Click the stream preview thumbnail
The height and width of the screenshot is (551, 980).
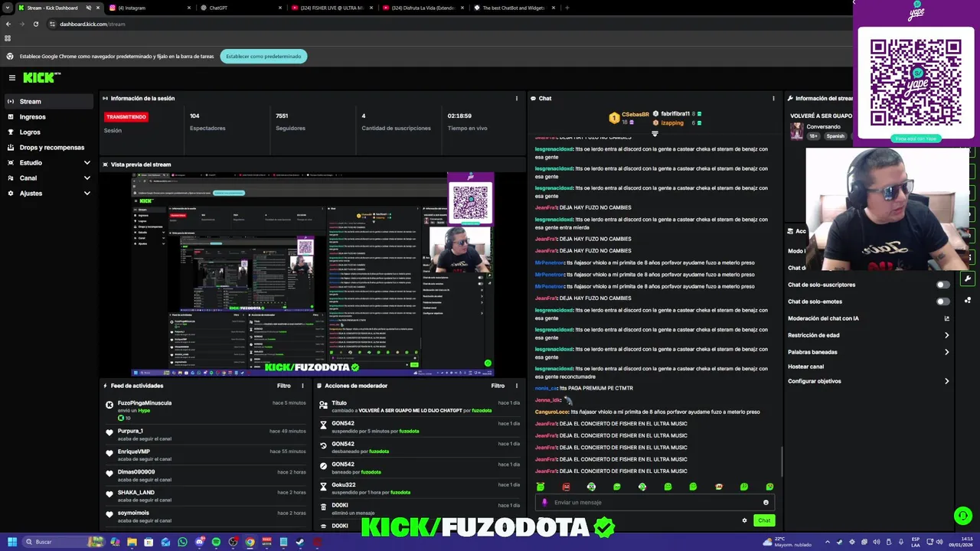coord(312,274)
